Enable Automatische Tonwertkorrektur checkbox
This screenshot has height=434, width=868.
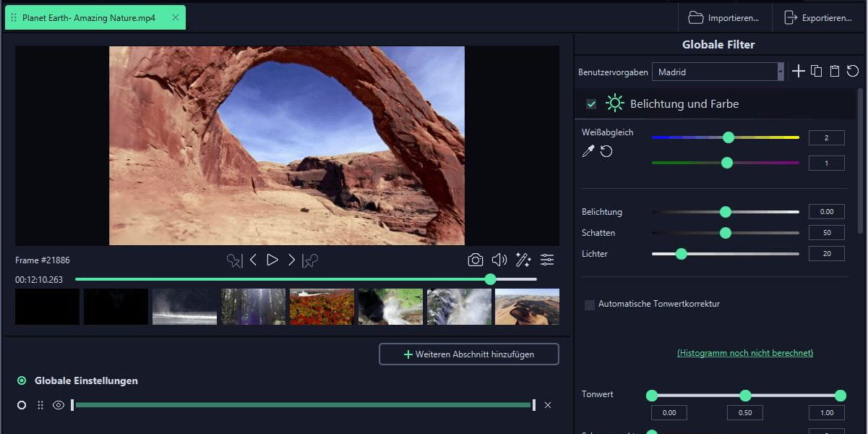coord(590,305)
